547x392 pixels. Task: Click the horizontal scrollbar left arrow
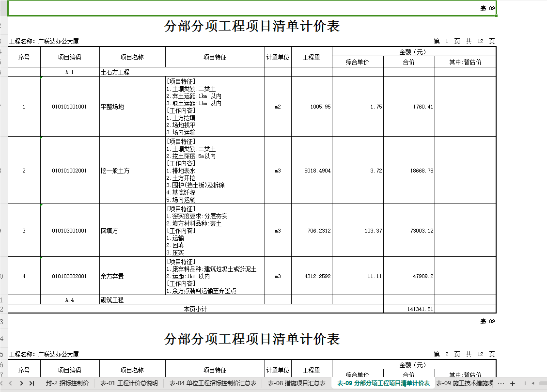pos(532,383)
